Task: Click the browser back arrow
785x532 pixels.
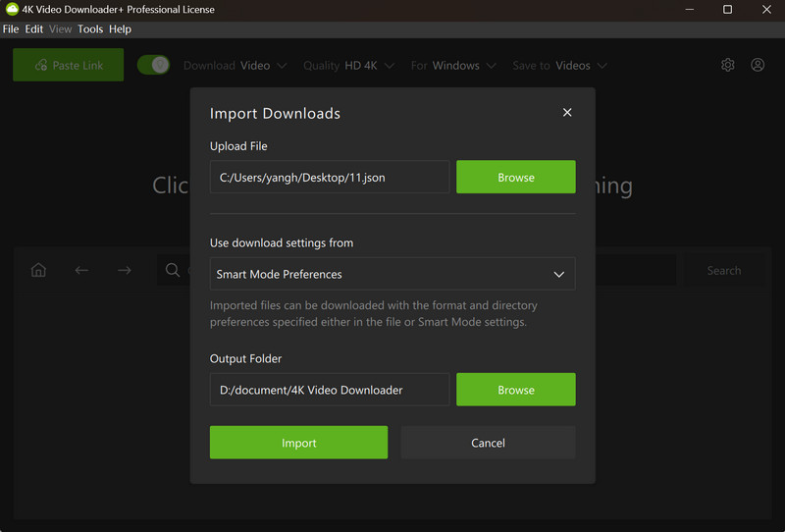Action: coord(81,270)
